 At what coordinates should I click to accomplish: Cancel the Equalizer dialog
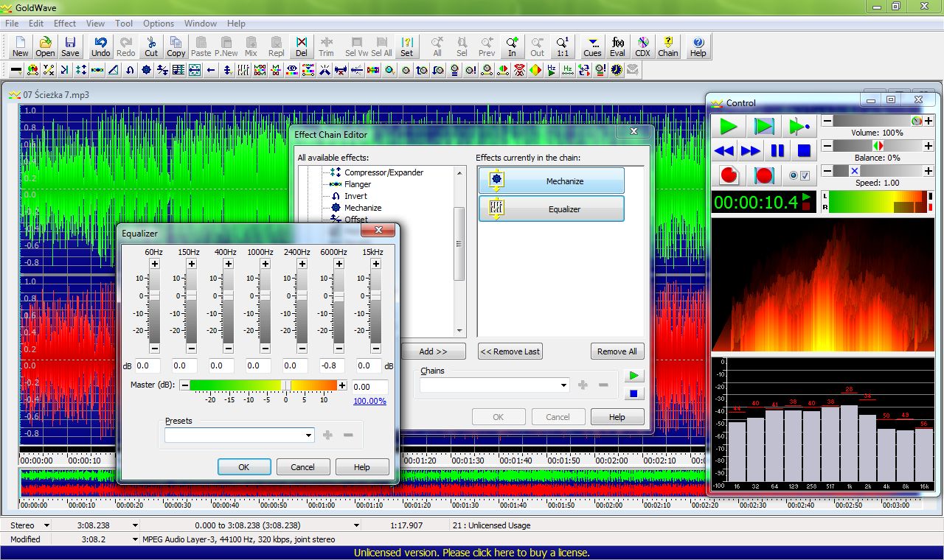303,467
